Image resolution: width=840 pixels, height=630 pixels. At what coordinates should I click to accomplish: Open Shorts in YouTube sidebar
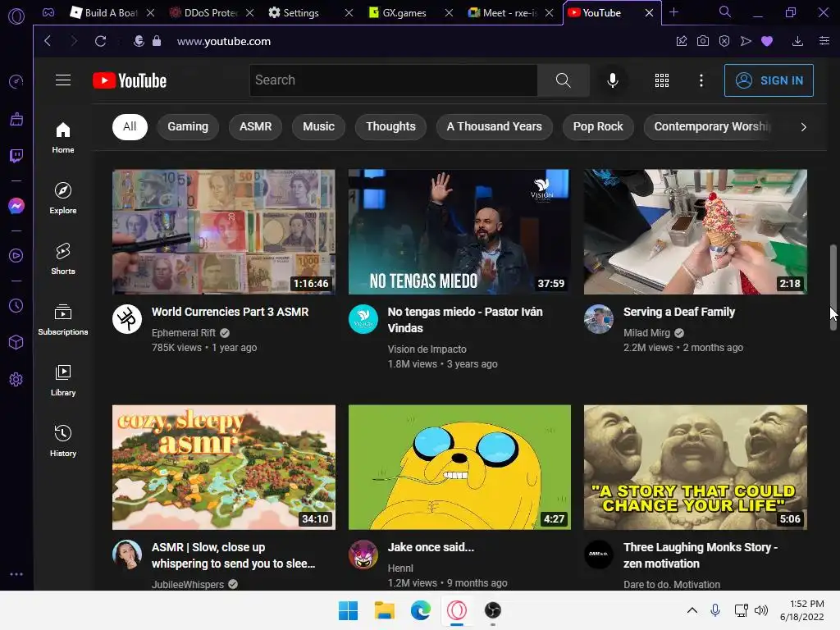tap(63, 258)
